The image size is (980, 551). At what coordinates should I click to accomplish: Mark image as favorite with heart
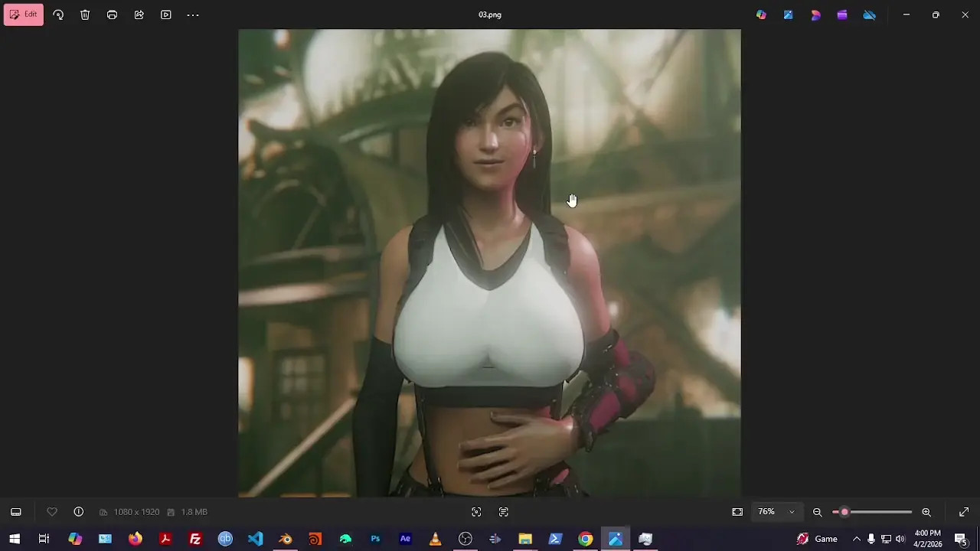tap(52, 512)
